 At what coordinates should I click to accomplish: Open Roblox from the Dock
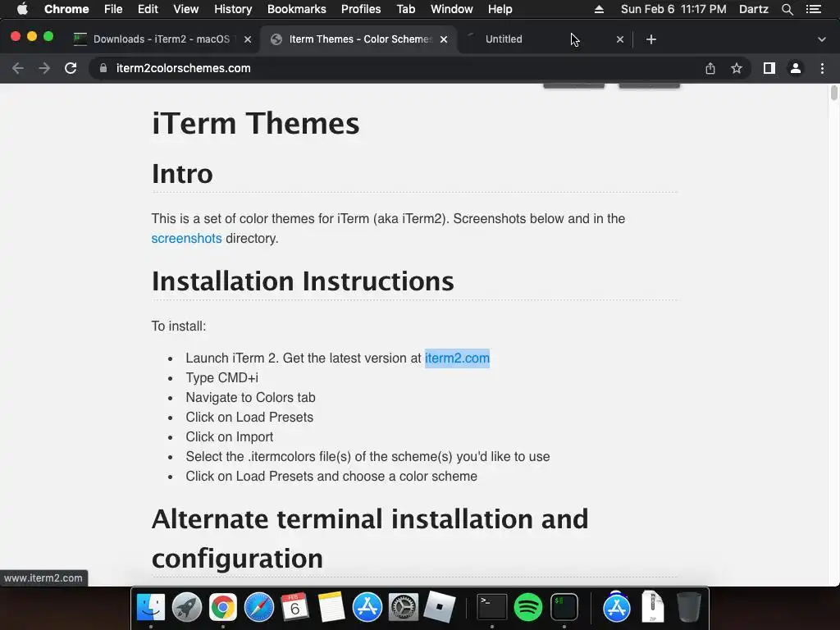point(440,607)
